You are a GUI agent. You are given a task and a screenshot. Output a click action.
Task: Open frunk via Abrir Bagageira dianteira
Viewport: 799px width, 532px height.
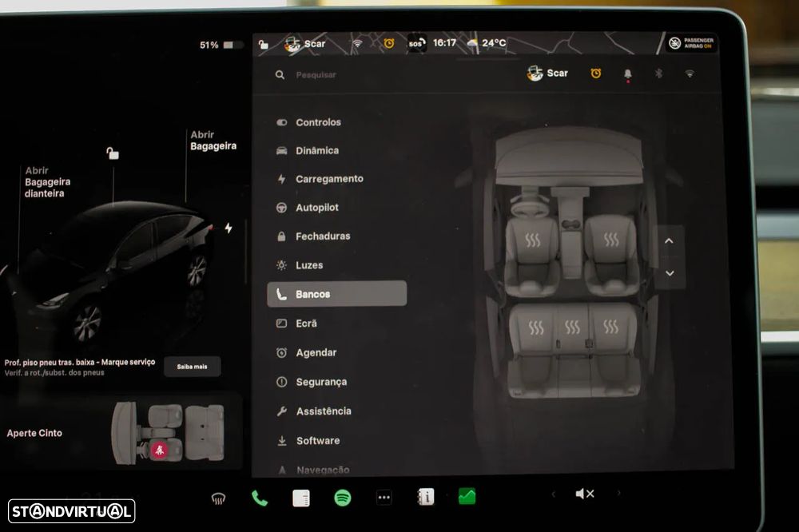(x=47, y=182)
